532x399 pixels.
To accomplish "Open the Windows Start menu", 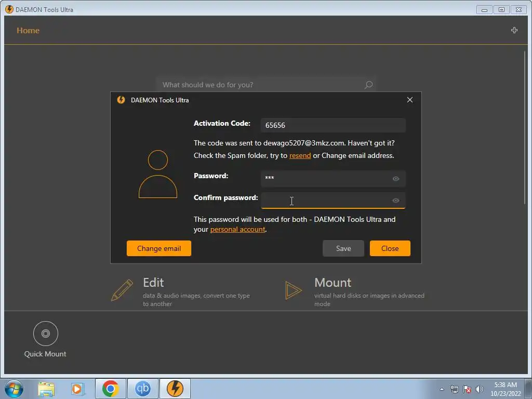I will click(14, 389).
